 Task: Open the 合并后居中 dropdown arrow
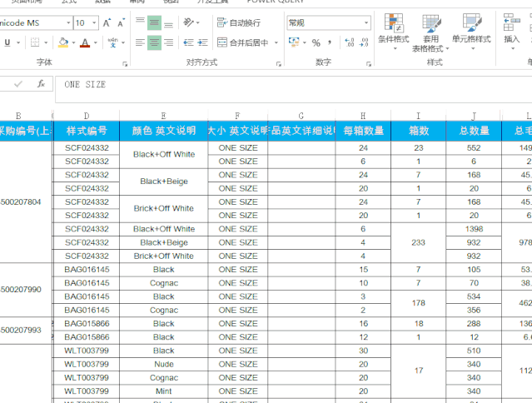[276, 42]
